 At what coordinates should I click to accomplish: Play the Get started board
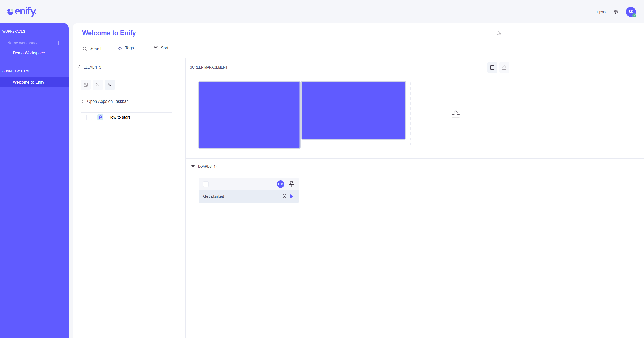(292, 196)
